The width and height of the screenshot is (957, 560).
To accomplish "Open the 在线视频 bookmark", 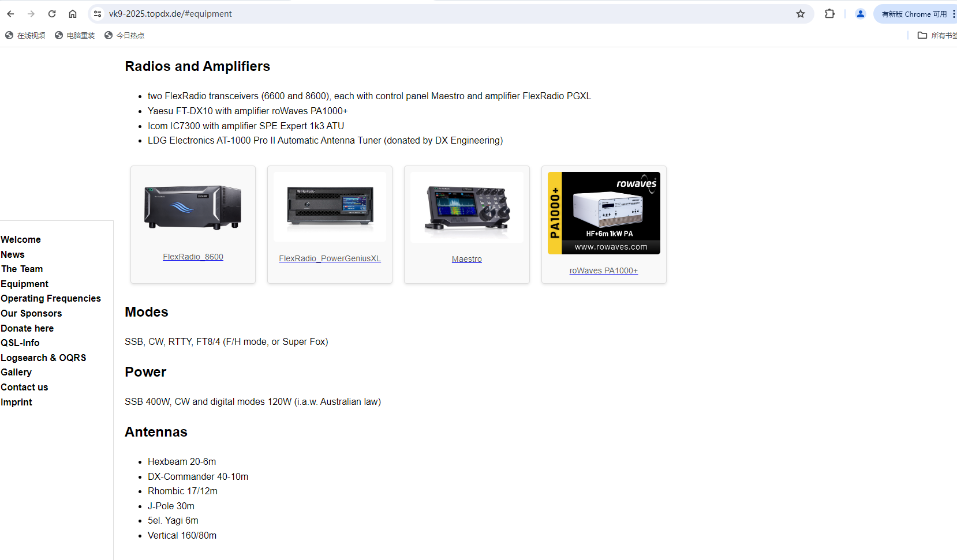I will coord(25,35).
